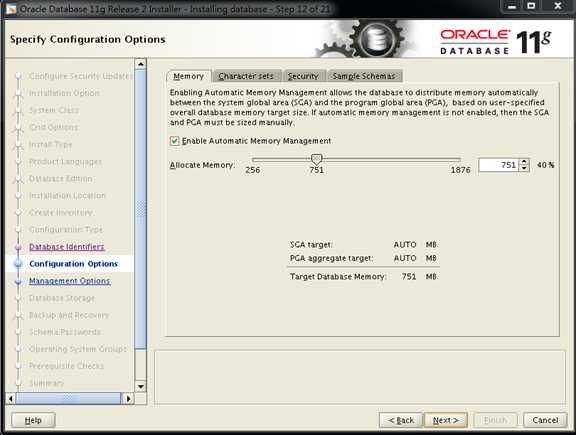
Task: Open the Sample Schemas tab
Action: [364, 76]
